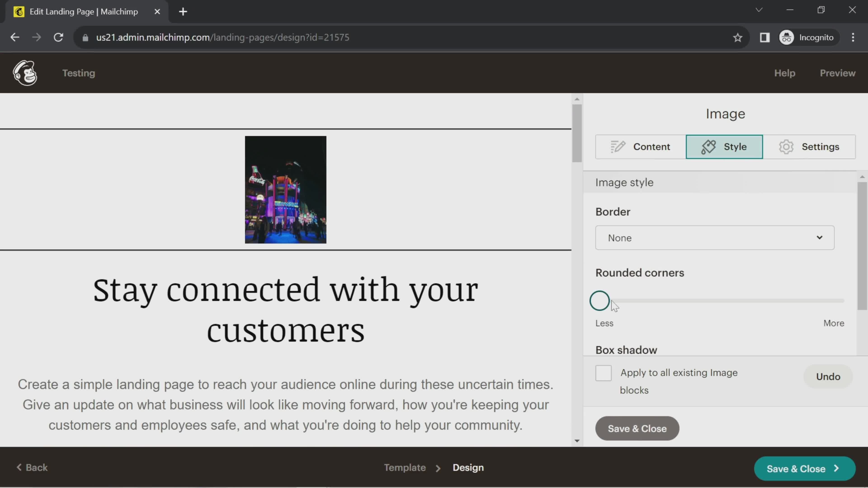This screenshot has width=868, height=488.
Task: Click the Mailchimp monkey logo icon
Action: click(x=24, y=73)
